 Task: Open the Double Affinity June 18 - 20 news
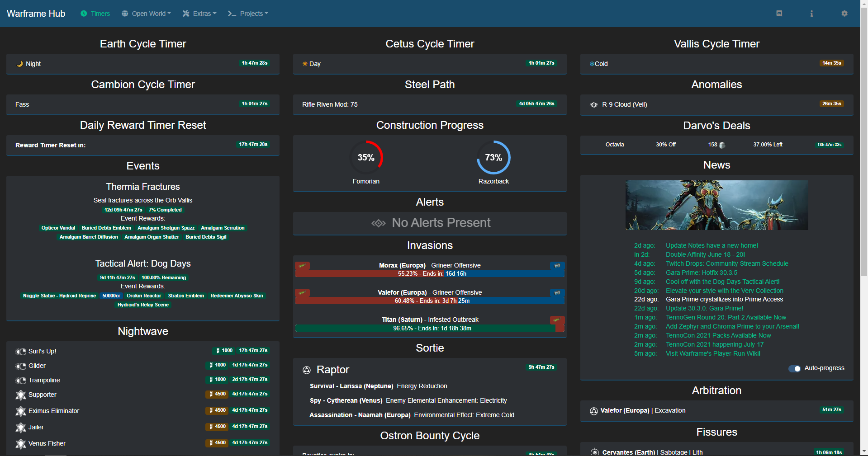pos(705,255)
